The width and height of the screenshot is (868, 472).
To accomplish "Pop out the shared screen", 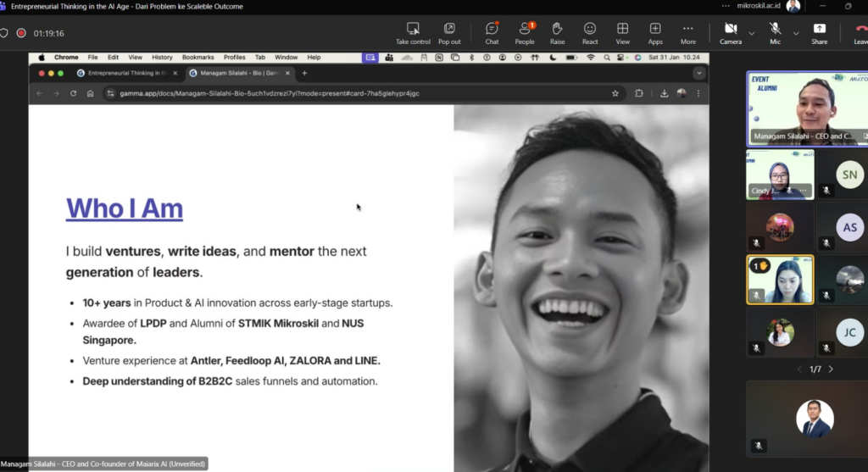I will pos(449,33).
